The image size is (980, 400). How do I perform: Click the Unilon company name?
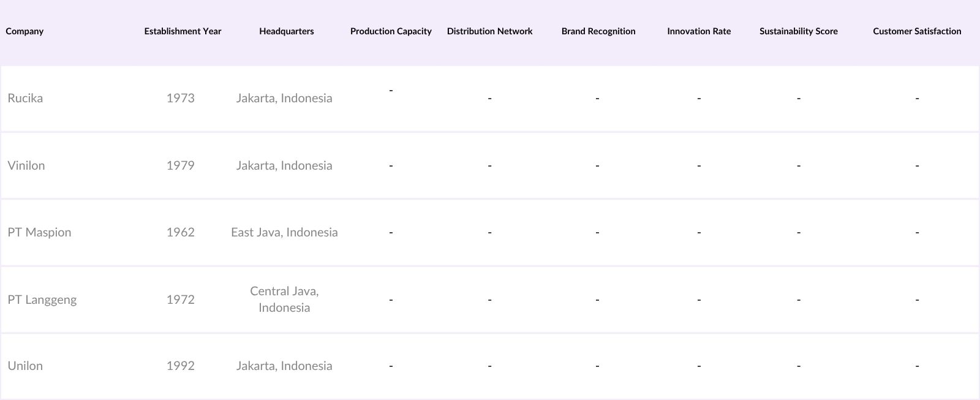click(25, 366)
